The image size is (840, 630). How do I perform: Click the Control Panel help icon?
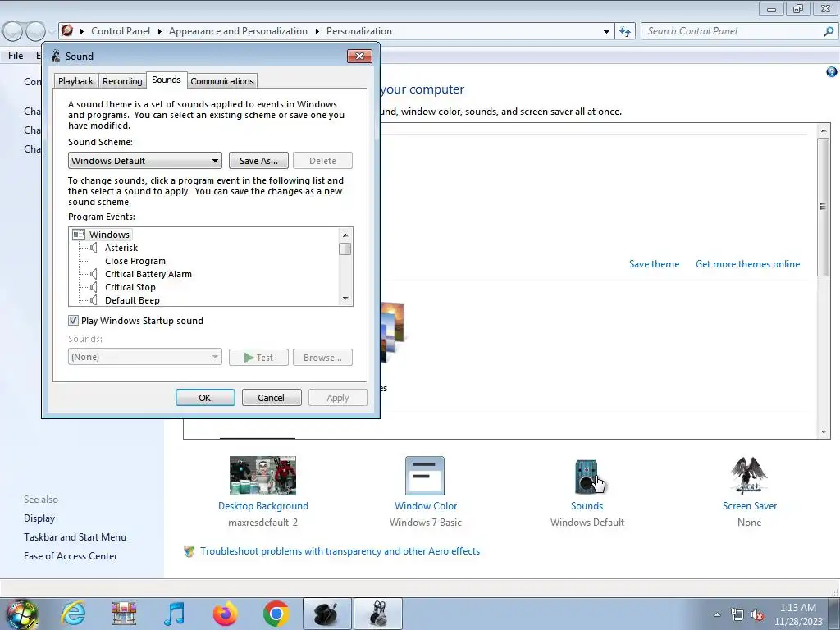coord(832,72)
